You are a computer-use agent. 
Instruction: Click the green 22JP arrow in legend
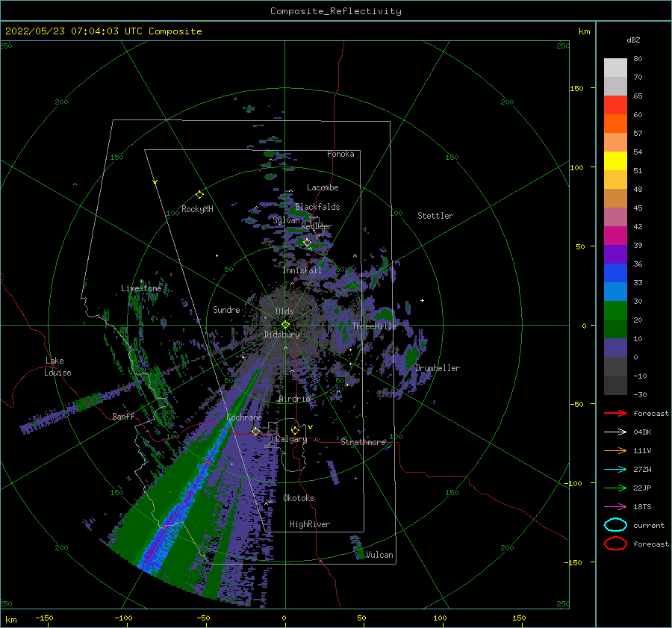coord(615,488)
